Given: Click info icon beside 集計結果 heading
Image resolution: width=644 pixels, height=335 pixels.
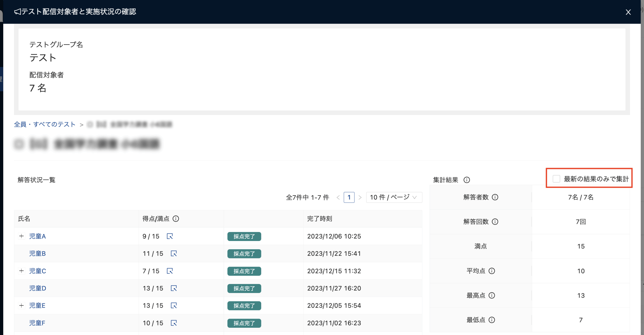Looking at the screenshot, I should pos(467,180).
